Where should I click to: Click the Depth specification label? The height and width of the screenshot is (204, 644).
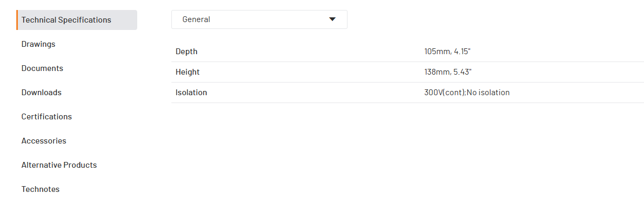click(x=187, y=52)
